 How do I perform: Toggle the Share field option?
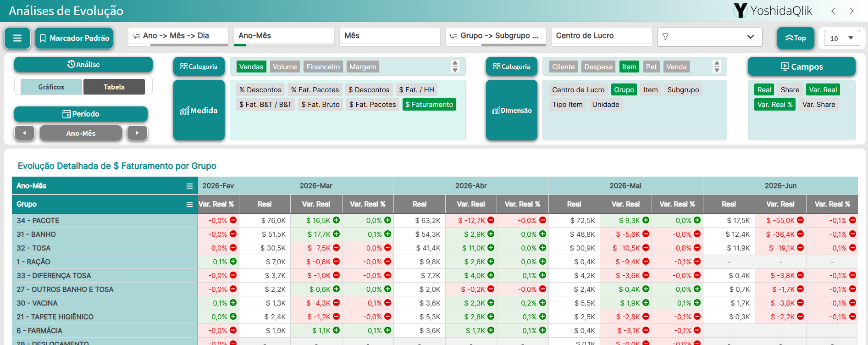pyautogui.click(x=790, y=90)
